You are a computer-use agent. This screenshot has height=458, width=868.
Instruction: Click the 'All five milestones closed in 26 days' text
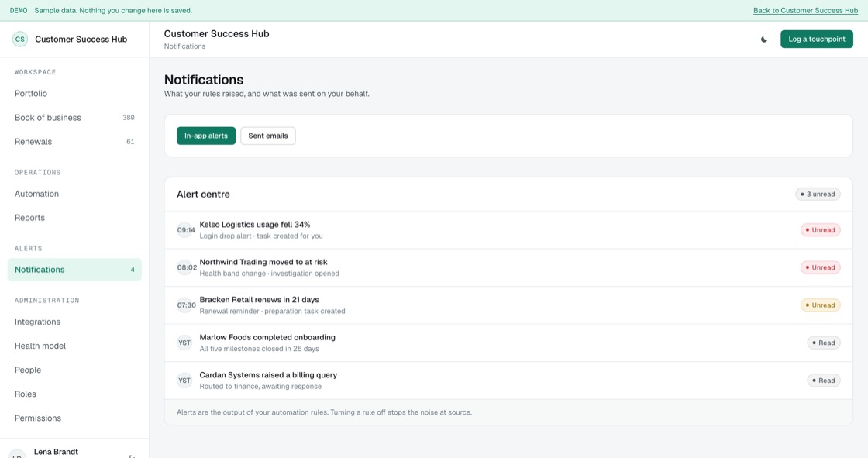point(259,349)
